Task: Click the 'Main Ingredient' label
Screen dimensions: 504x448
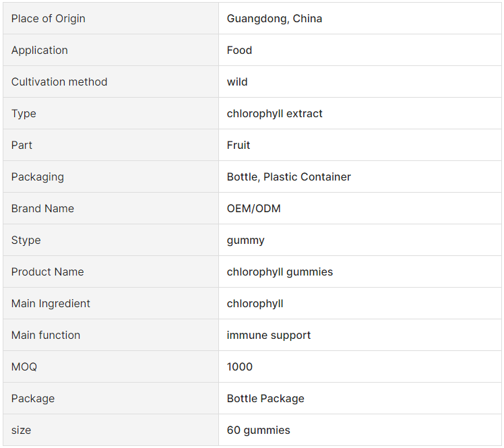Action: click(51, 303)
